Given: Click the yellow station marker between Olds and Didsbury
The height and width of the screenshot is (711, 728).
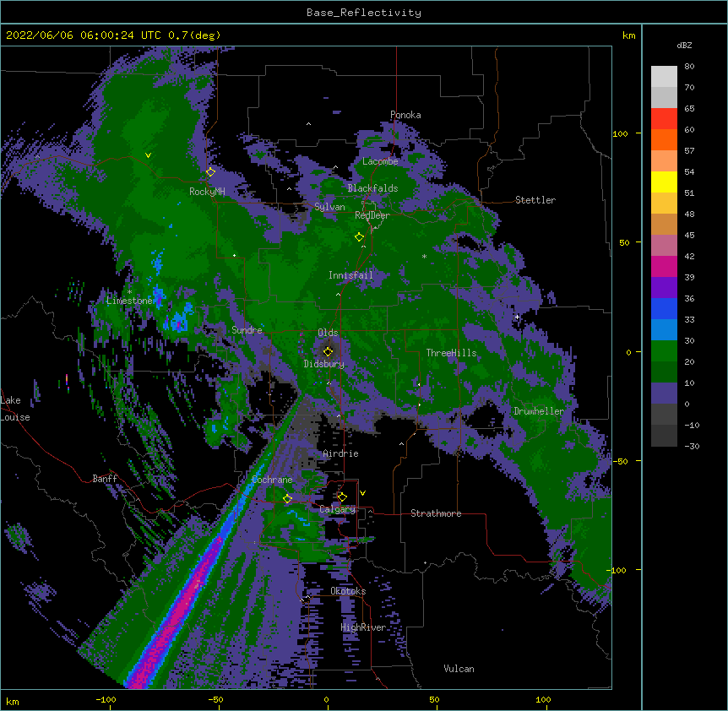Looking at the screenshot, I should [328, 351].
